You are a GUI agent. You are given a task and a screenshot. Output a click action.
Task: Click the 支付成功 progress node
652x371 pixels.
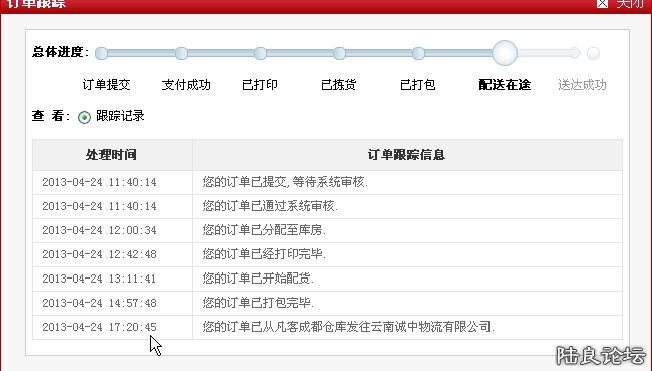coord(181,53)
